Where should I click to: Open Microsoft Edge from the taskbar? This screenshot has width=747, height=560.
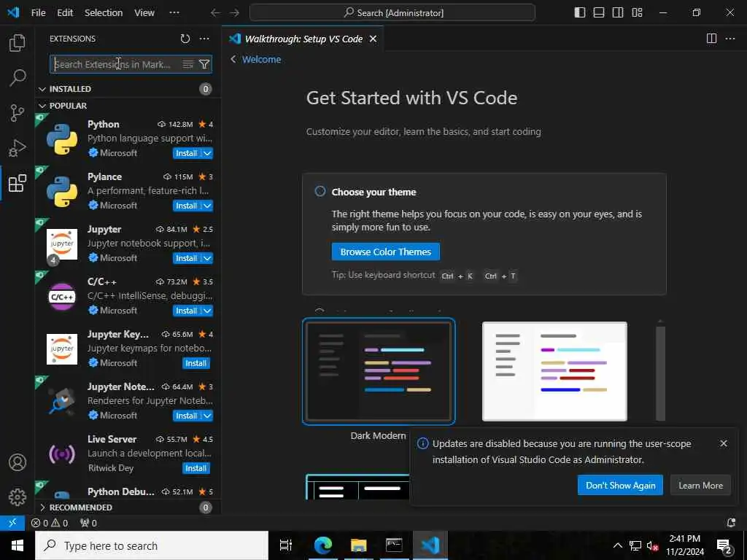[x=323, y=545]
